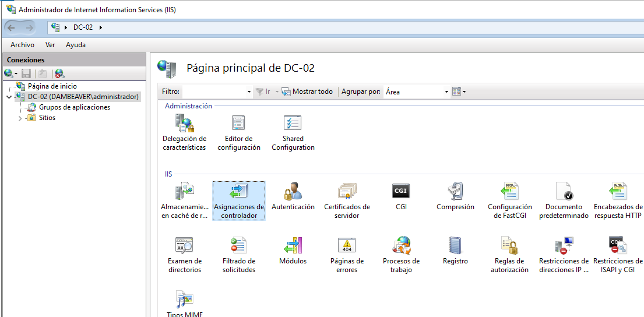The width and height of the screenshot is (644, 317).
Task: Expand the arrow after DC-02 breadcrumb
Action: tap(101, 27)
